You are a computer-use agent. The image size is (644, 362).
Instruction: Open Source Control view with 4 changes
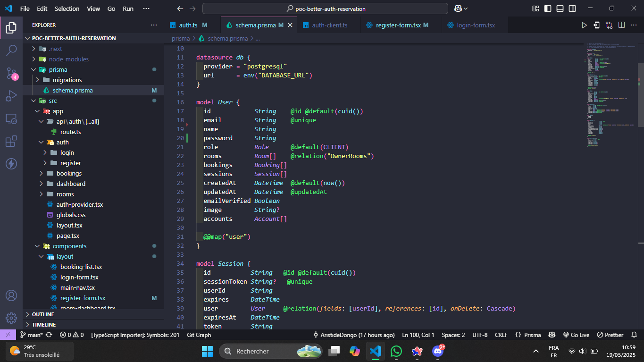coord(11,73)
